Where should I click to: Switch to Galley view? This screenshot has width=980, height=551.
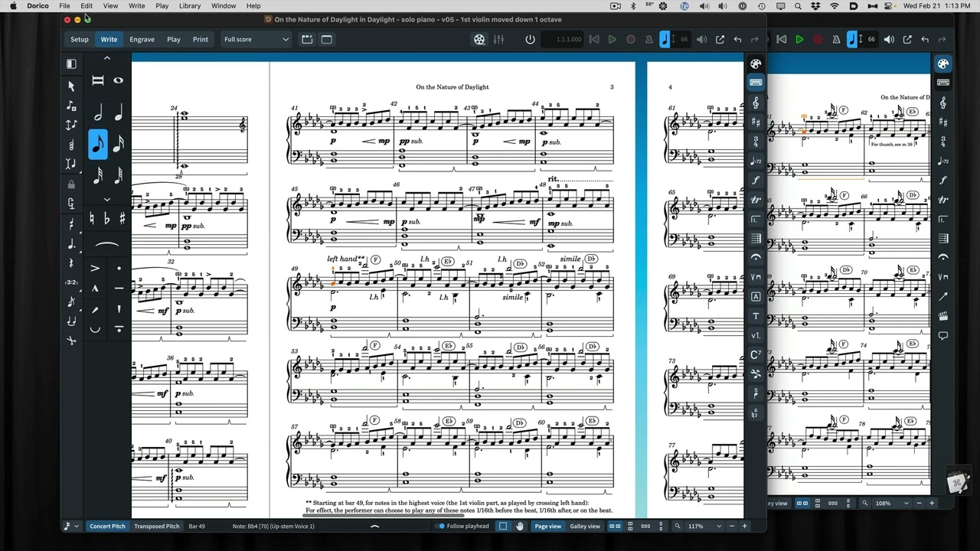pos(585,526)
